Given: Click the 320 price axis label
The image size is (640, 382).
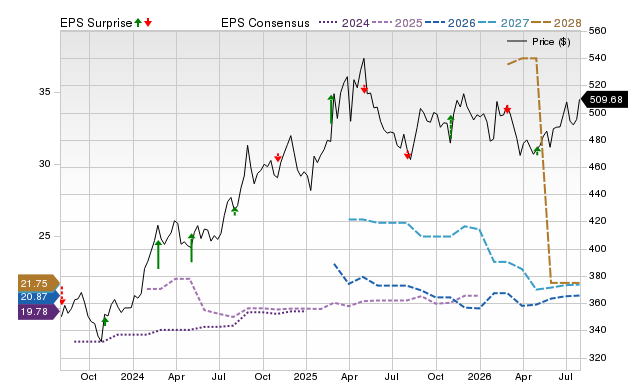Looking at the screenshot, I should 598,358.
